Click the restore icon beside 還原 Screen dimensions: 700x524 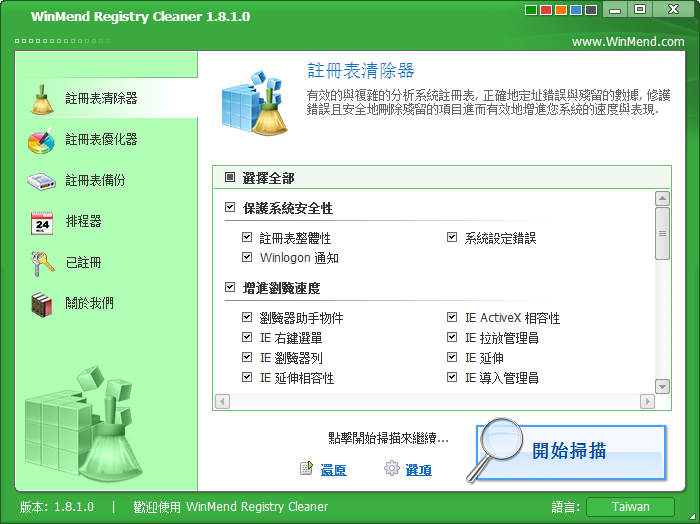click(306, 468)
